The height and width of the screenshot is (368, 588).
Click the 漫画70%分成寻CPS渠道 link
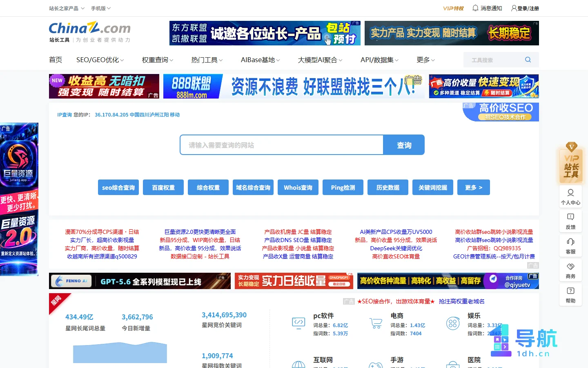(102, 232)
